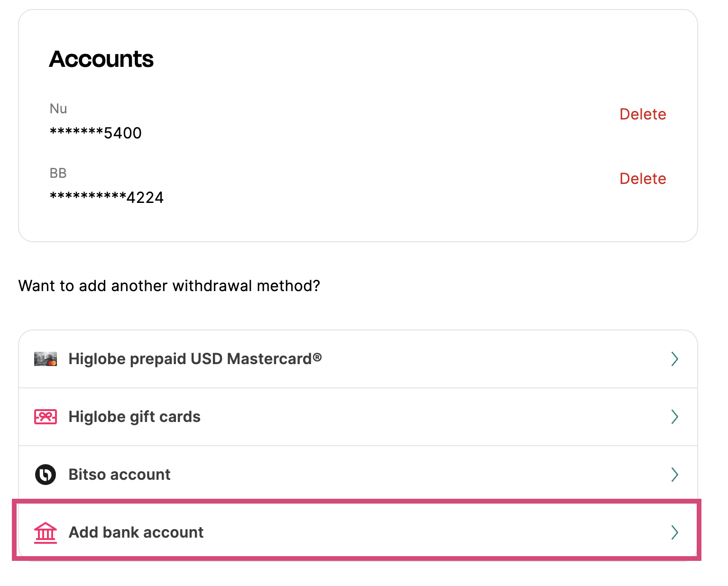Select Higlobe prepaid USD Mastercard option
The width and height of the screenshot is (728, 586).
pyautogui.click(x=195, y=359)
